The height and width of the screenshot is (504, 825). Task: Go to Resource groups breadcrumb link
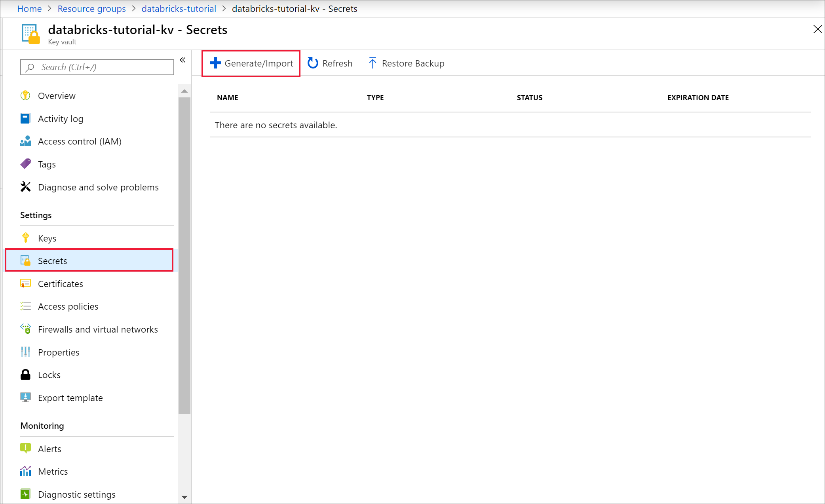91,9
